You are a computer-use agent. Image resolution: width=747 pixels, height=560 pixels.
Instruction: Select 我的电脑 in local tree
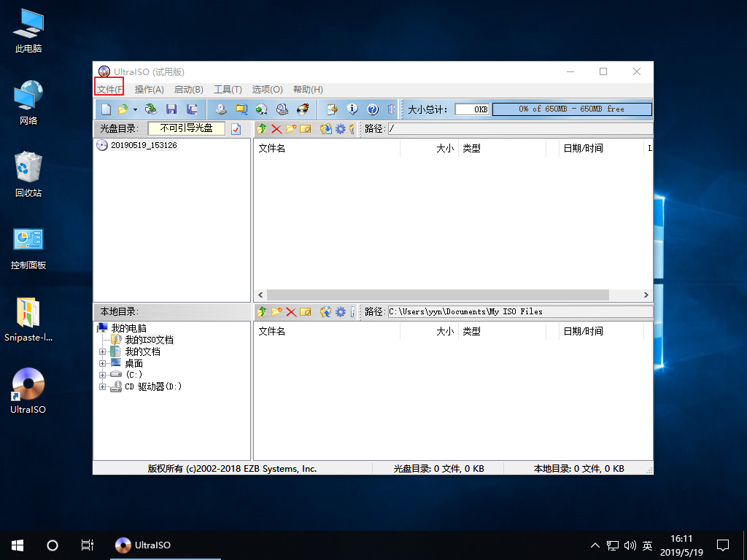[128, 328]
